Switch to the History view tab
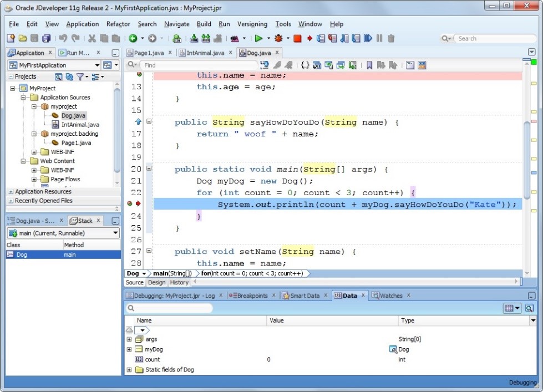Viewport: 543px width, 392px height. 179,283
